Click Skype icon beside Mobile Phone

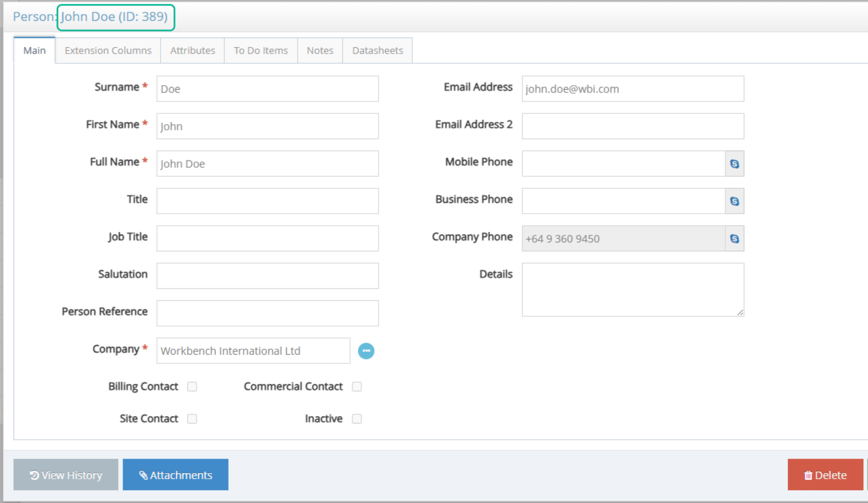[734, 164]
